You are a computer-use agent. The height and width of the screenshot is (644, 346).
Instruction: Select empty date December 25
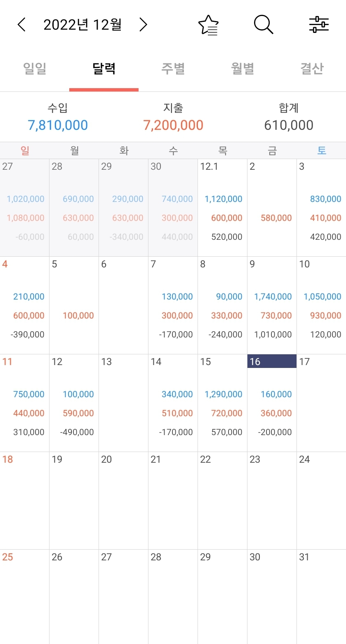(24, 596)
